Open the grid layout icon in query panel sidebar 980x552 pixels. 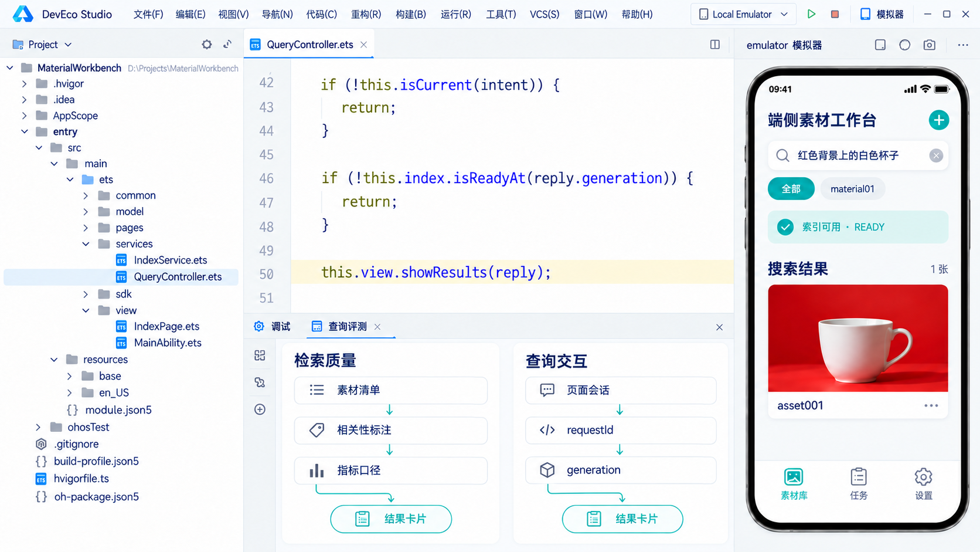point(260,355)
